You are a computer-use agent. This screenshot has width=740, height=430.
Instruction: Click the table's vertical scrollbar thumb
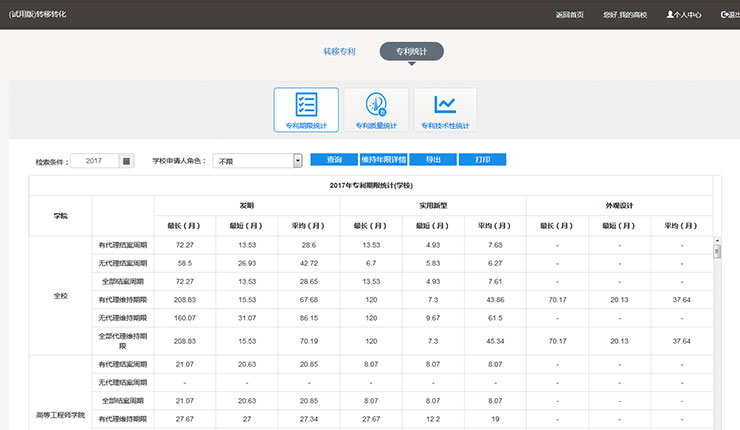pyautogui.click(x=716, y=250)
